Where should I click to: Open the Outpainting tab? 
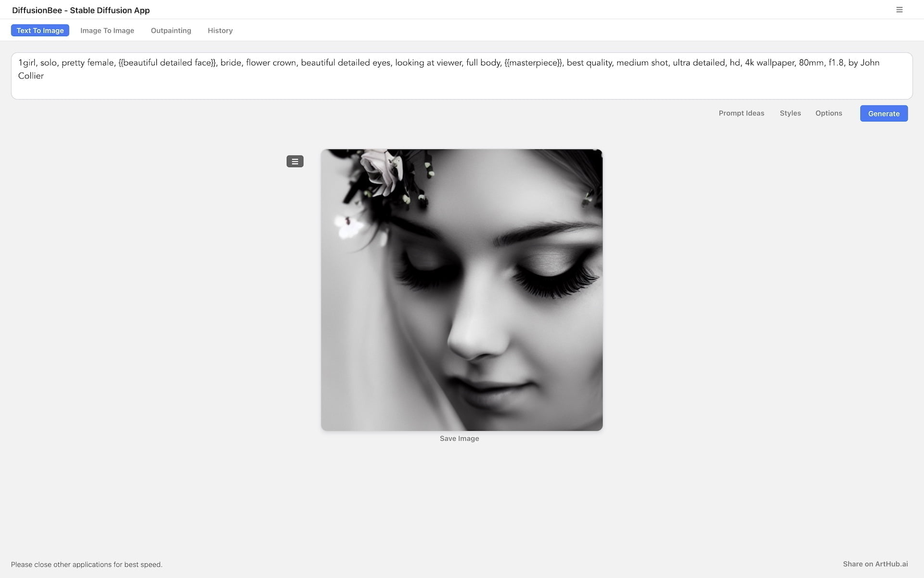tap(171, 30)
